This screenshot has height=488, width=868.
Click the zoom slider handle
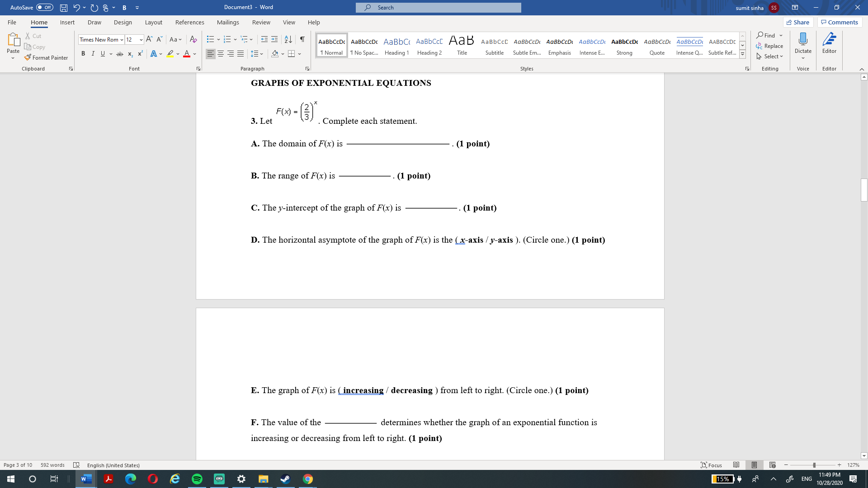(814, 465)
